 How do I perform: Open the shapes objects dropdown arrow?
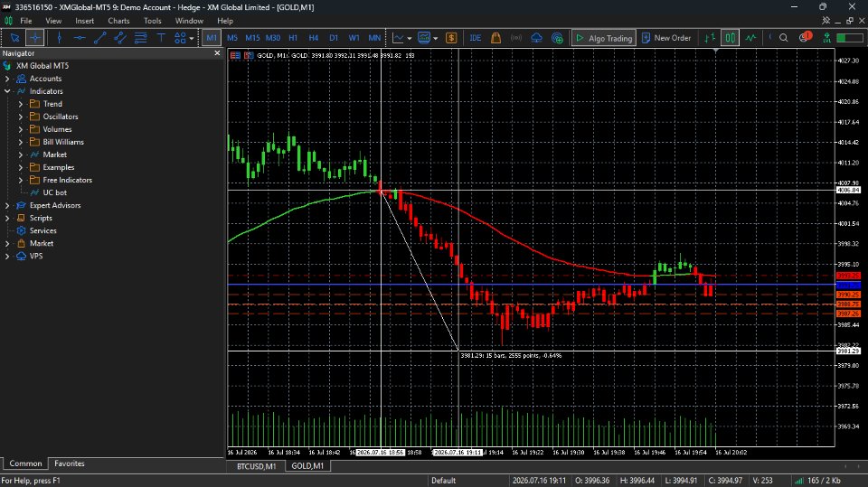192,39
